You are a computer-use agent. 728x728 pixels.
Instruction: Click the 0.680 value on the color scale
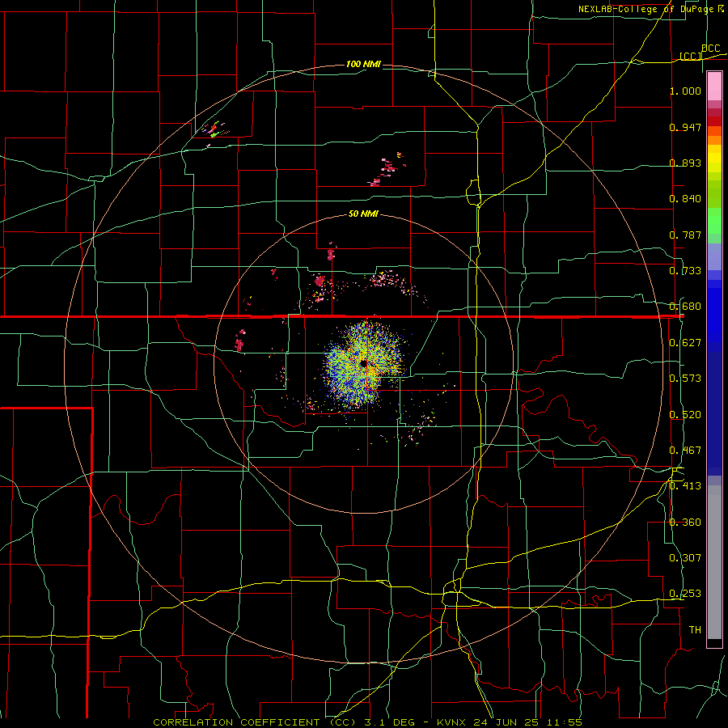coord(685,307)
